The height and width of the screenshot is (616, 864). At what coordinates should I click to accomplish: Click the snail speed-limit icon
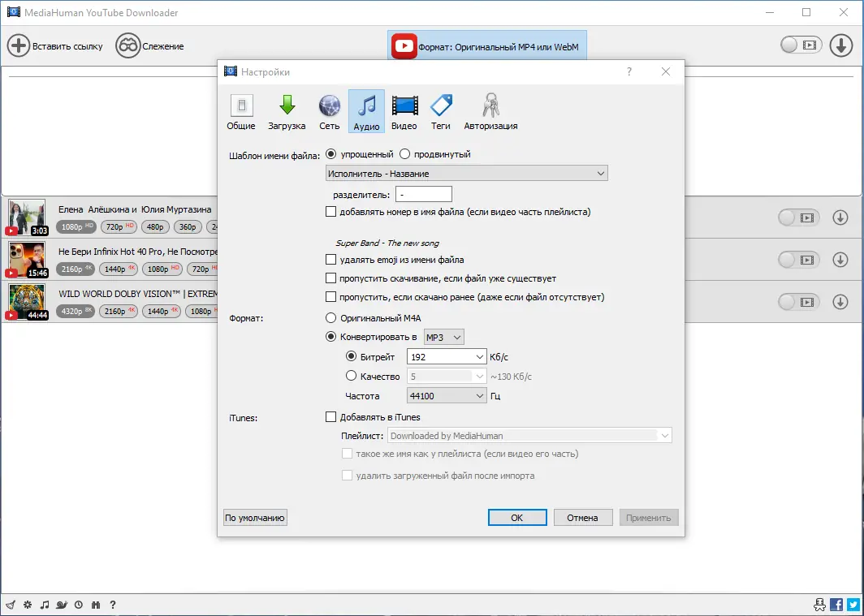(62, 605)
